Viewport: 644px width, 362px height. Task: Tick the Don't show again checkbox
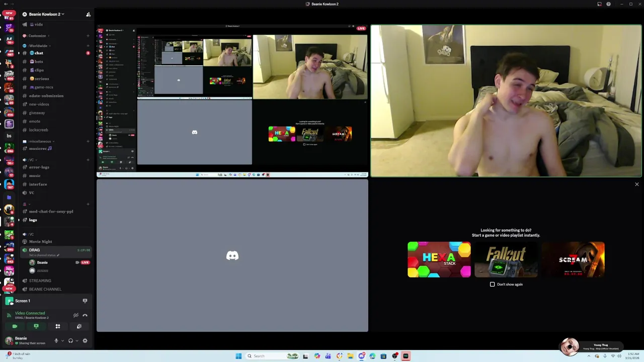click(493, 284)
